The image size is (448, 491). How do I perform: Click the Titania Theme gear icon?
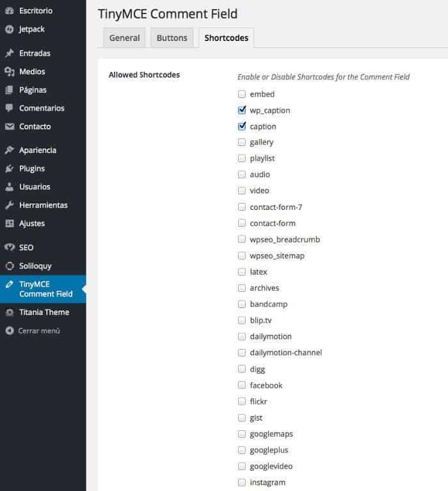tap(10, 312)
